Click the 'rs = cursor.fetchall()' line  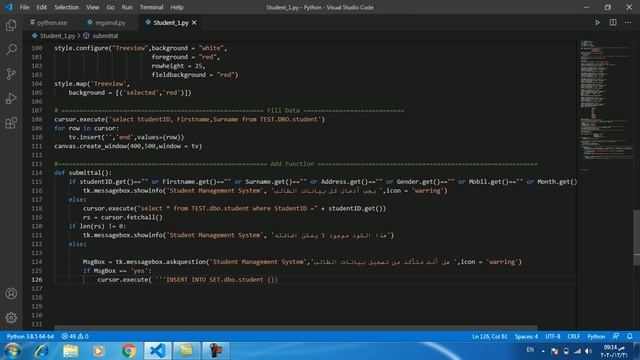(122, 217)
